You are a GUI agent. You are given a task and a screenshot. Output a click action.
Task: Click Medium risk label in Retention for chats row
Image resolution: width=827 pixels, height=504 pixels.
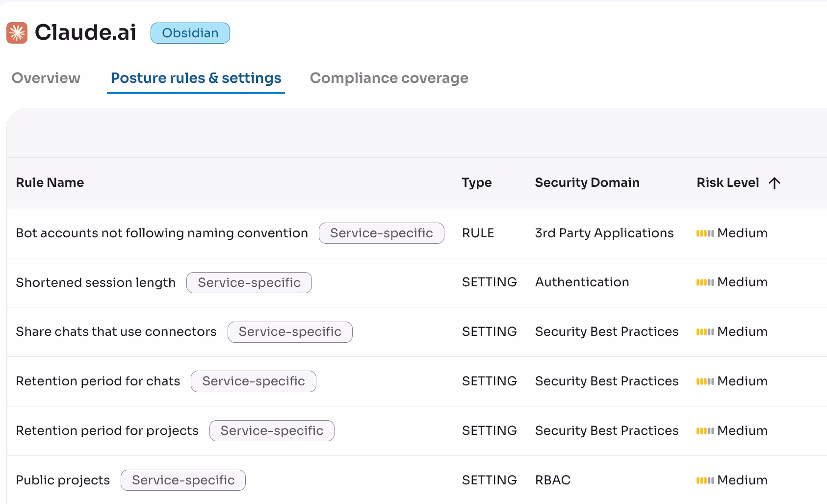coord(742,381)
